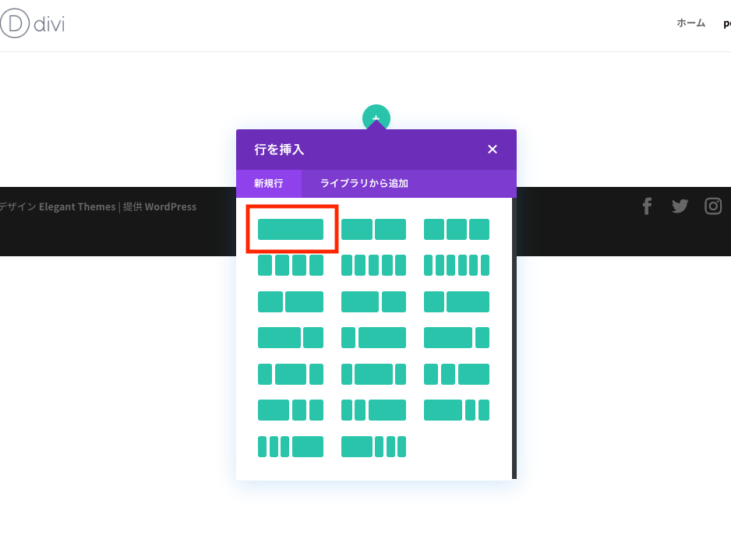Open the WordPress footer link
This screenshot has width=731, height=560.
173,206
